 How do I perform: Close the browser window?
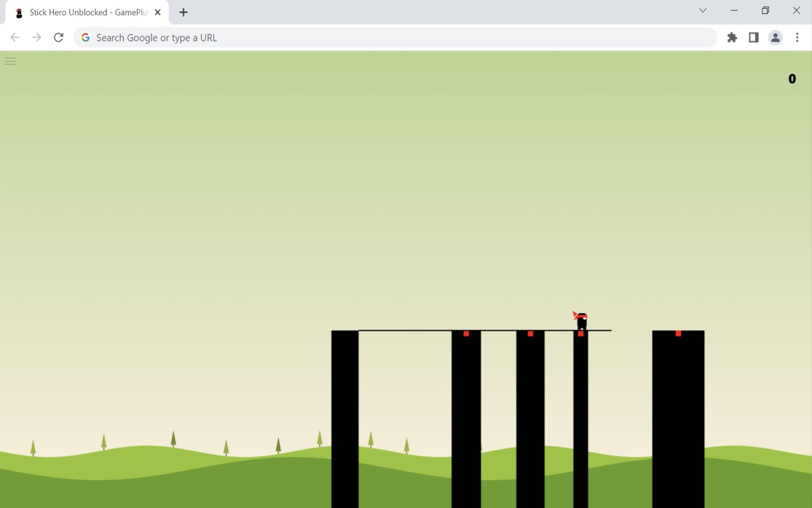point(796,10)
